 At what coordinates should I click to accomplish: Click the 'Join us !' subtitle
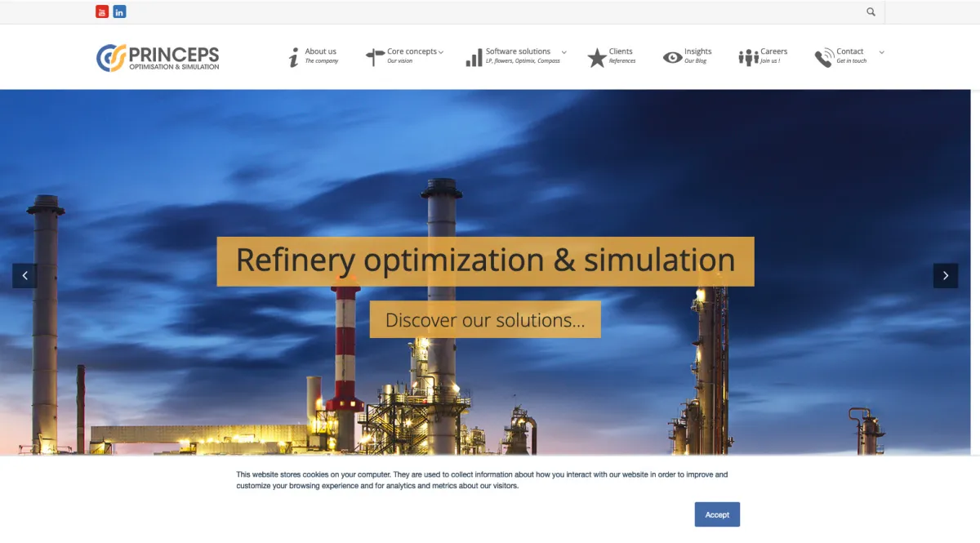[770, 61]
